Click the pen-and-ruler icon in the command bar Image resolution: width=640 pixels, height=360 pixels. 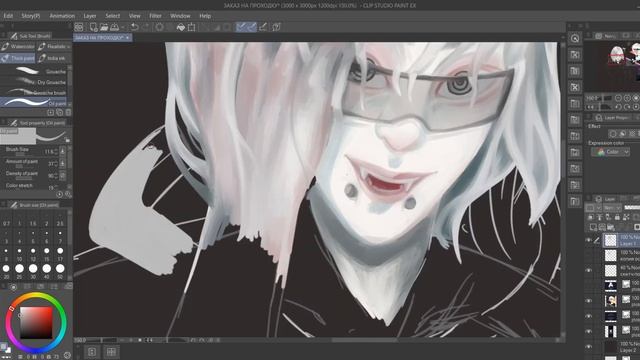coord(263,27)
